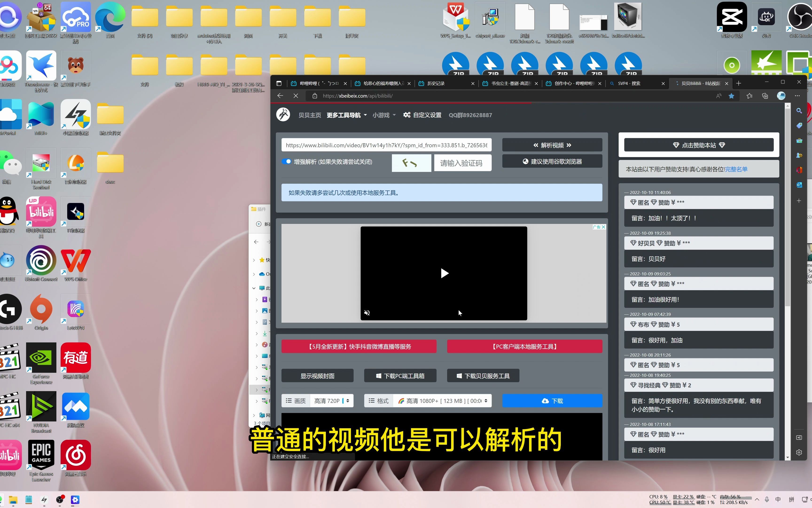
Task: Toggle the 增强解析 switch
Action: 287,162
